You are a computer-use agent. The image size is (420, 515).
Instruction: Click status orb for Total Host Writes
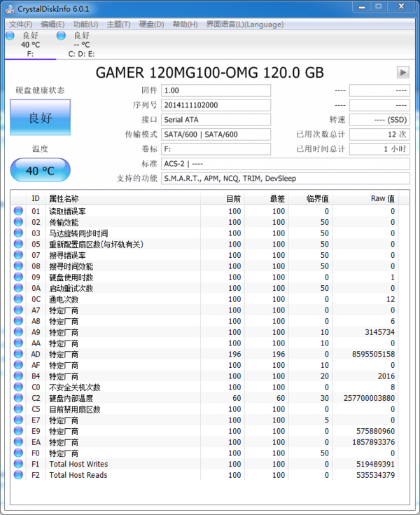pyautogui.click(x=18, y=464)
